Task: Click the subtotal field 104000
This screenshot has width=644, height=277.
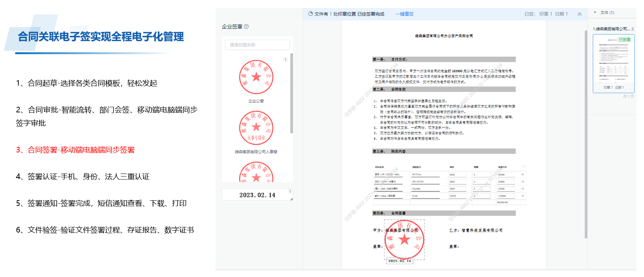Action: pyautogui.click(x=506, y=196)
